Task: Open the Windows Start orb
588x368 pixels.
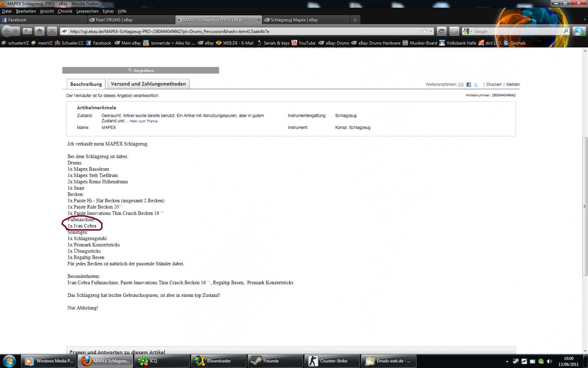Action: (9, 361)
